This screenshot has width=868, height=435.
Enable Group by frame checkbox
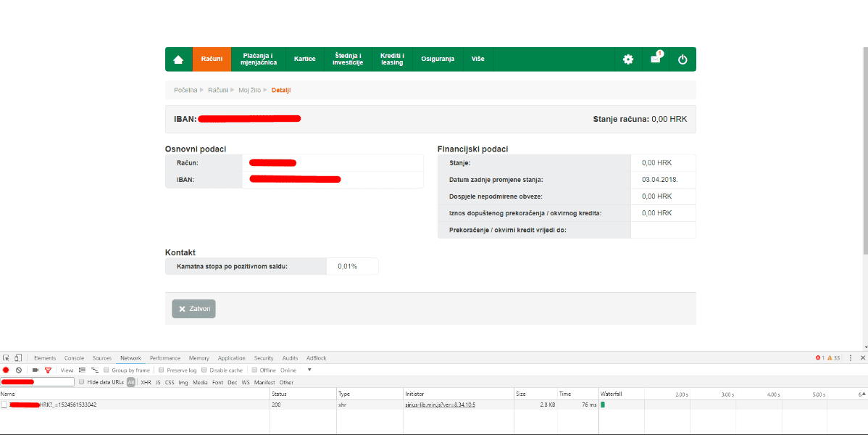(107, 370)
